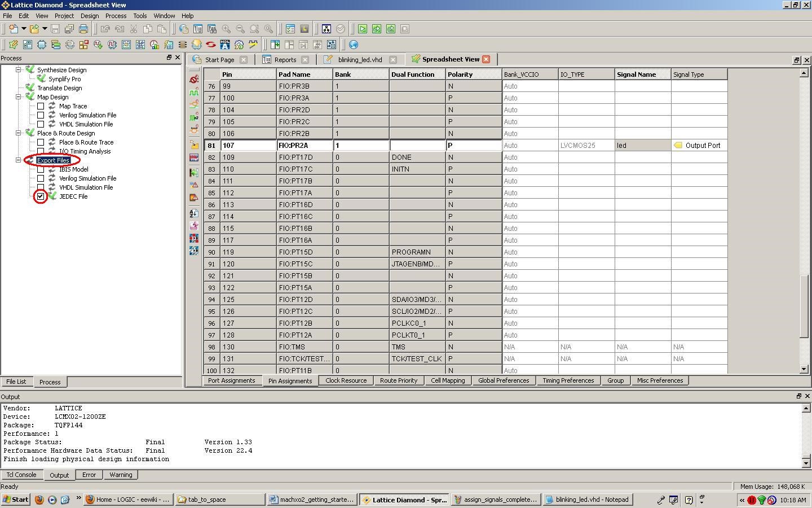This screenshot has height=508, width=812.
Task: Open the Spreadsheet View pencil icon
Action: pyautogui.click(x=13, y=45)
